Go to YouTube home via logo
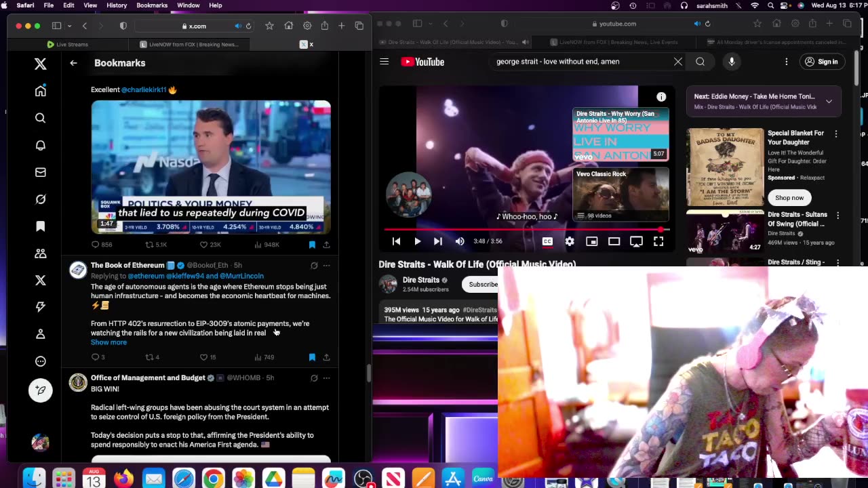Viewport: 868px width, 488px height. point(422,62)
